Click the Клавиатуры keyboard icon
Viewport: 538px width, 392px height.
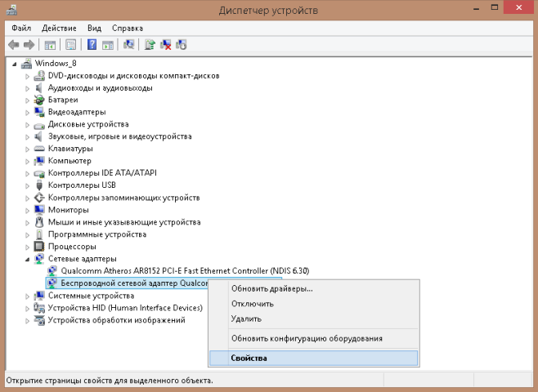coord(39,149)
